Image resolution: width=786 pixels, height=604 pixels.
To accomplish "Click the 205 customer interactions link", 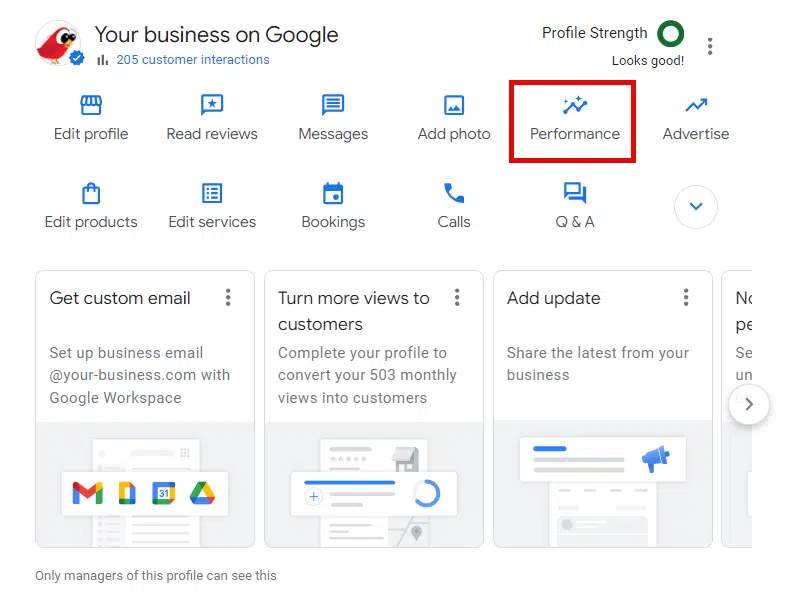I will click(192, 59).
